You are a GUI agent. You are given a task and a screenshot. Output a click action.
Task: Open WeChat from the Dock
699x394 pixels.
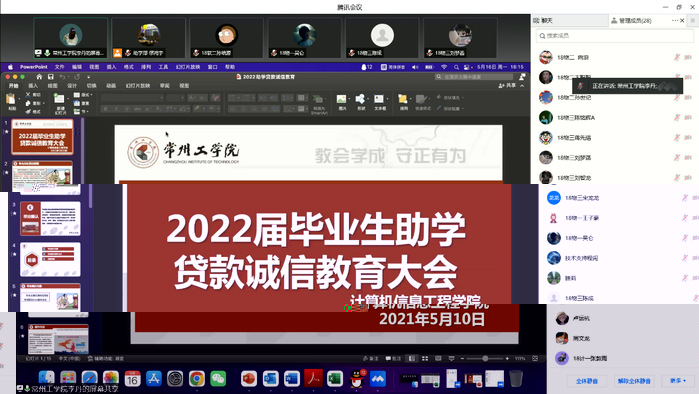[x=218, y=379]
